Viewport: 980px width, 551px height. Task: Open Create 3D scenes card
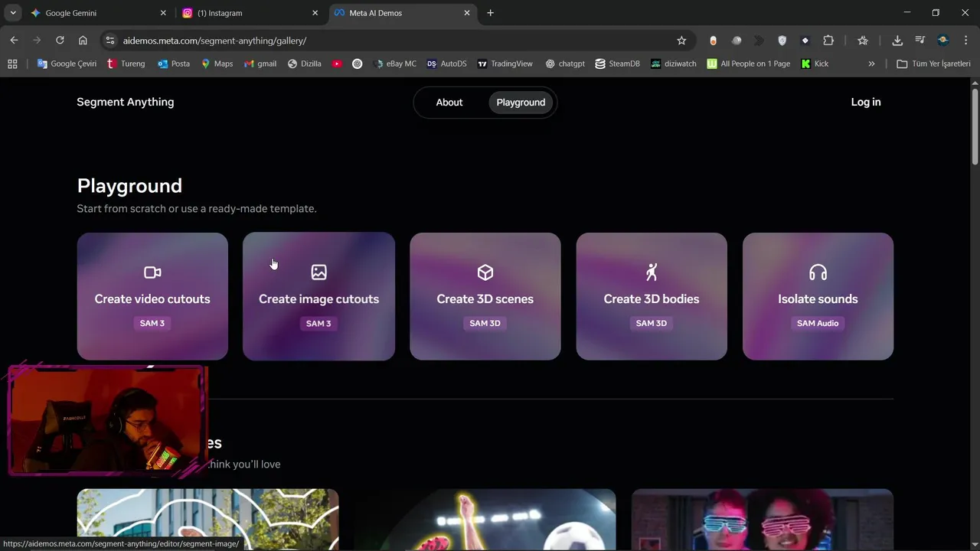point(485,296)
